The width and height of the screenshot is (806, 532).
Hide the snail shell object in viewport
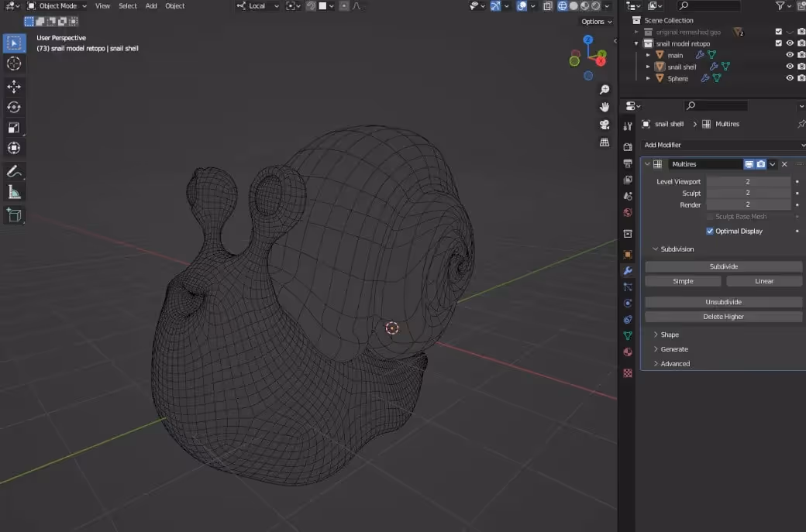click(790, 67)
